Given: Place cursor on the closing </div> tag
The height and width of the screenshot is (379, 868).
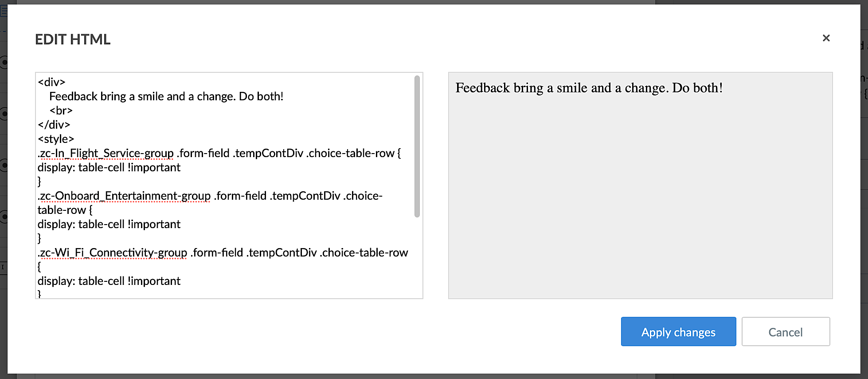Looking at the screenshot, I should point(54,125).
